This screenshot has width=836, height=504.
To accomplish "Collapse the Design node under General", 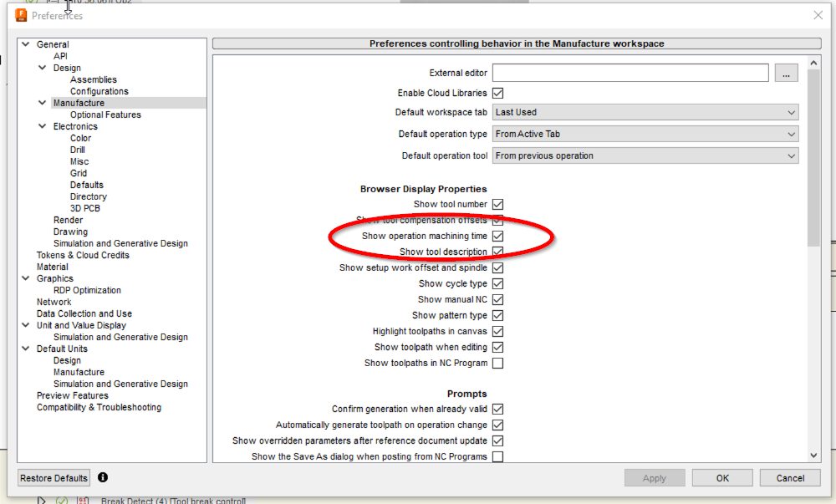I will (42, 68).
